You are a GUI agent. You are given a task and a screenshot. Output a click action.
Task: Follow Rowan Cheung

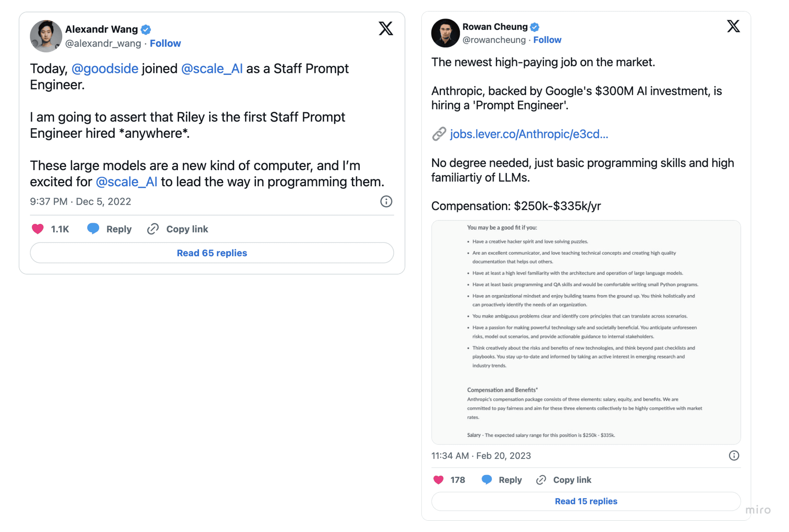[x=547, y=40]
